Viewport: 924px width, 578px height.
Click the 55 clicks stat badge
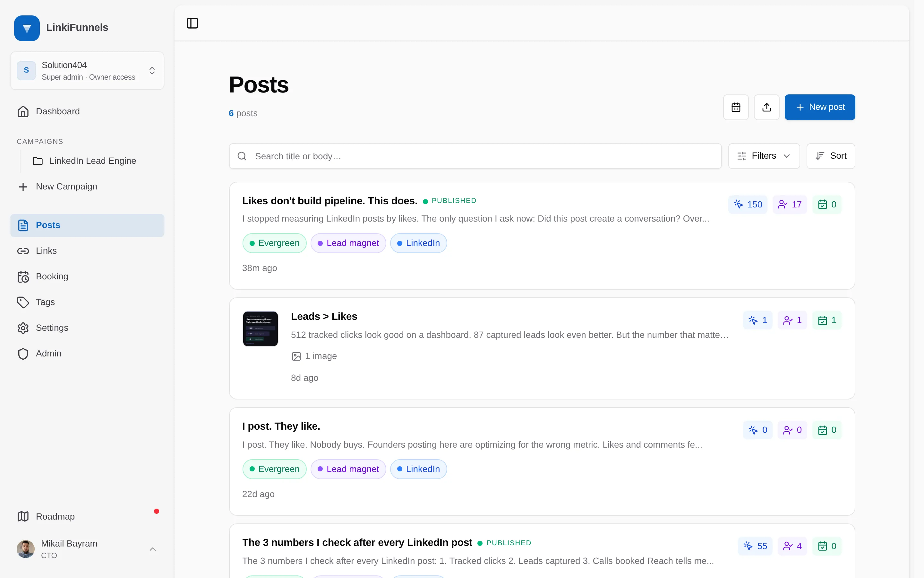coord(755,546)
